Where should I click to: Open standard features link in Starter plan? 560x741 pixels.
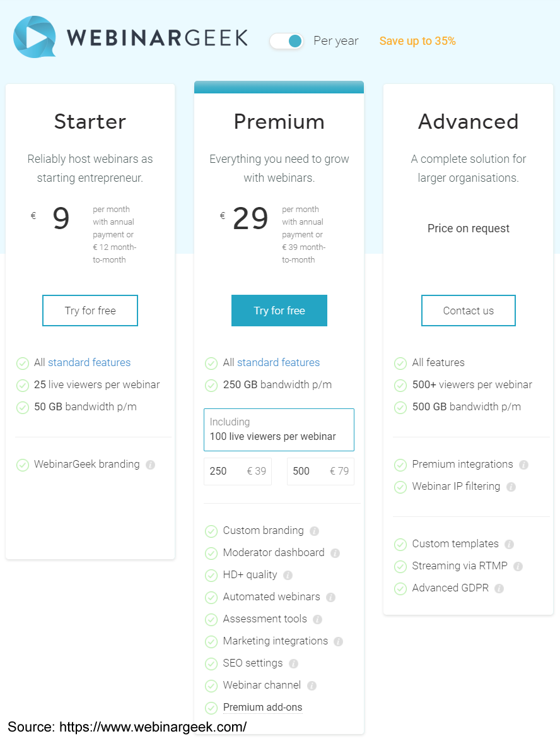point(90,362)
